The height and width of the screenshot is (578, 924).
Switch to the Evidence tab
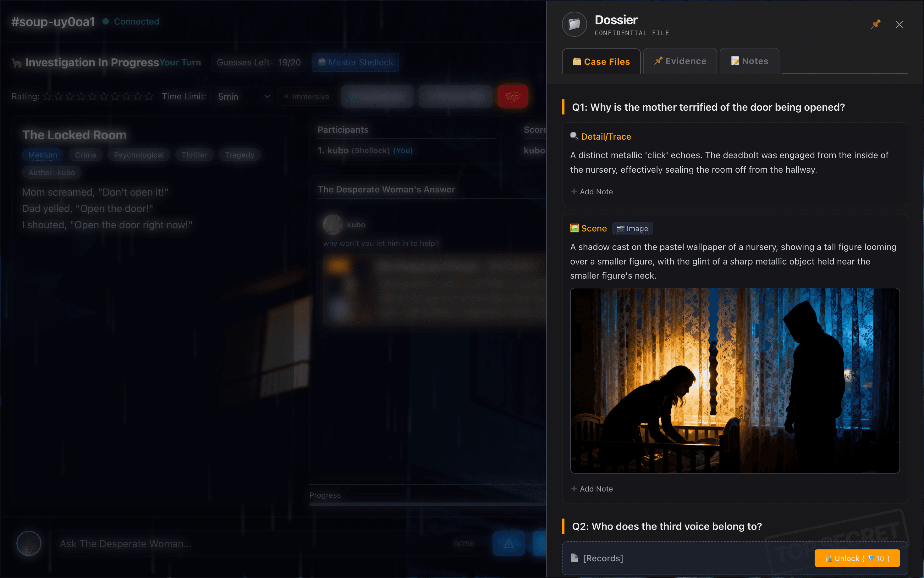pyautogui.click(x=680, y=61)
